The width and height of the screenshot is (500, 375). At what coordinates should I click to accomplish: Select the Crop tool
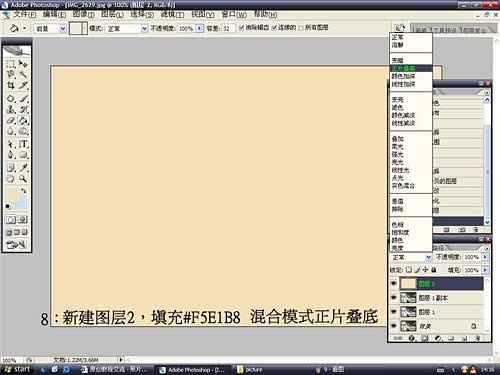(11, 85)
